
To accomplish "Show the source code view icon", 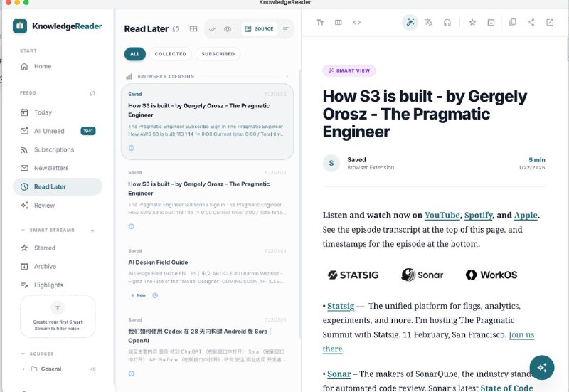I will click(x=357, y=23).
